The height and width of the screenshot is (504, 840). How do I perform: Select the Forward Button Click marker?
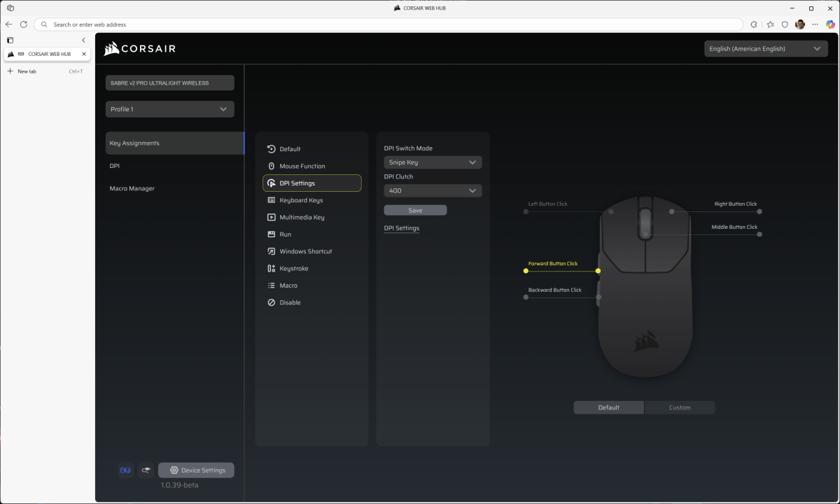point(526,271)
